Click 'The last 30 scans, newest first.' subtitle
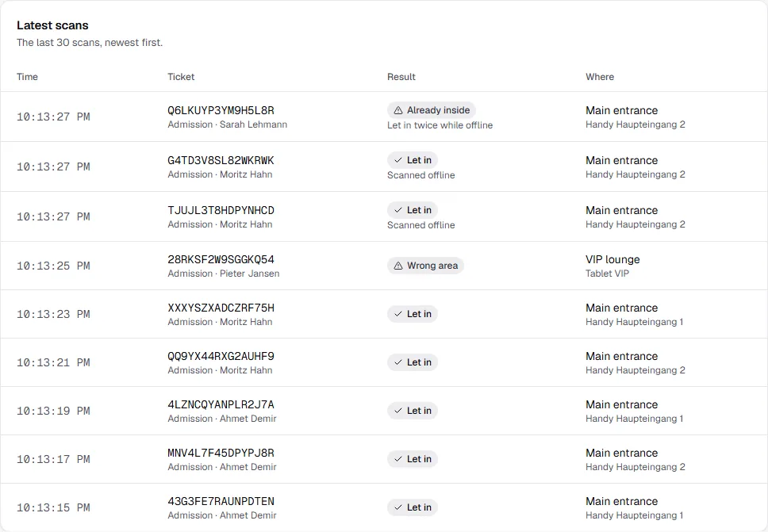768x532 pixels. click(90, 43)
